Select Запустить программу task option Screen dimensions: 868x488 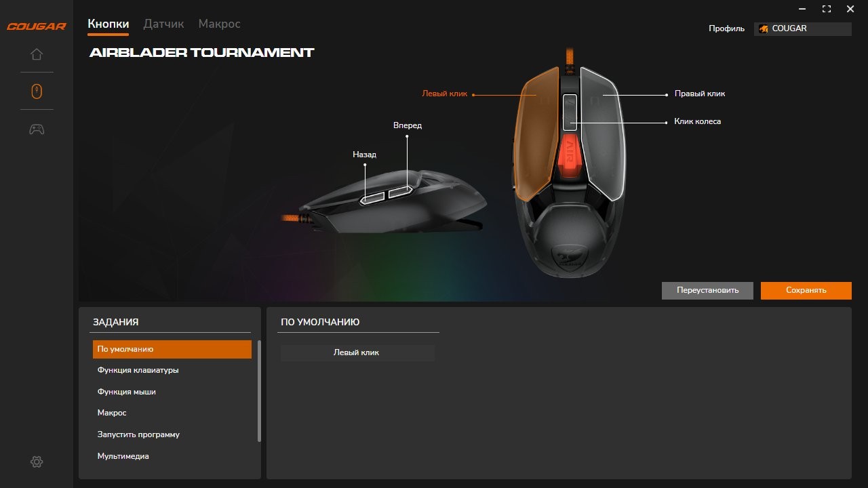138,434
